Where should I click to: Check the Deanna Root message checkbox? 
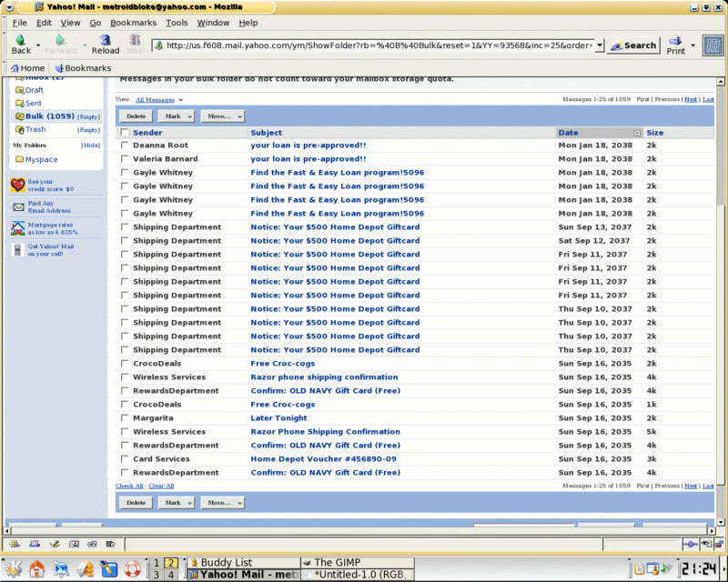click(x=125, y=145)
